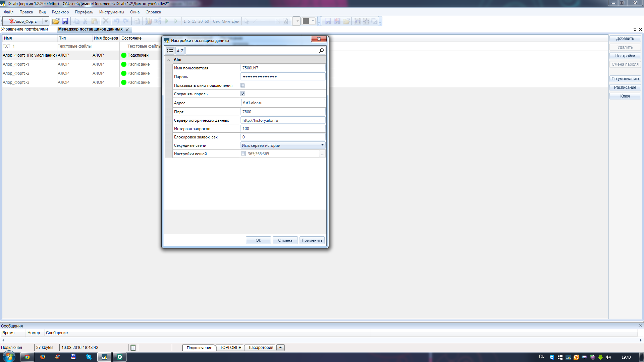Screen dimensions: 644x362
Task: Click the Отмена button
Action: click(285, 240)
